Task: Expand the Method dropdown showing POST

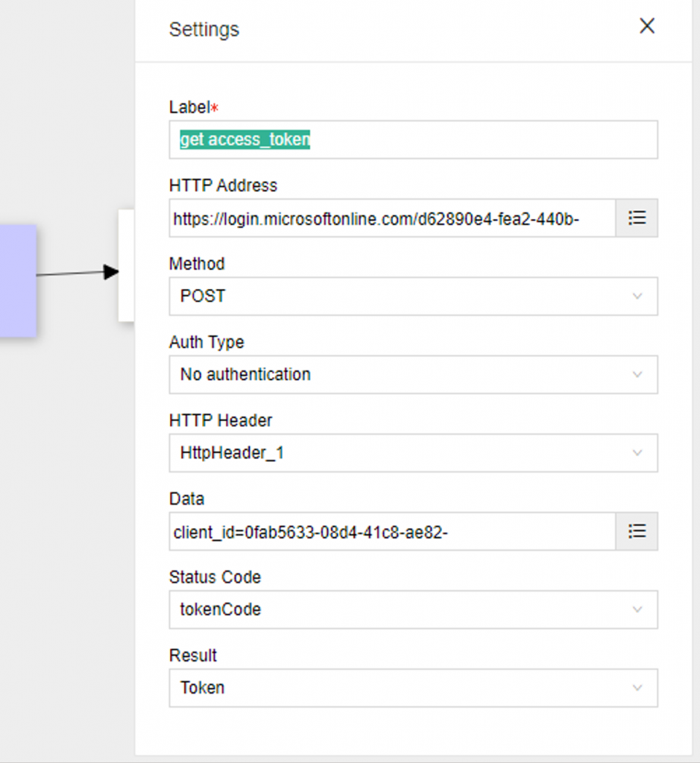Action: coord(413,297)
